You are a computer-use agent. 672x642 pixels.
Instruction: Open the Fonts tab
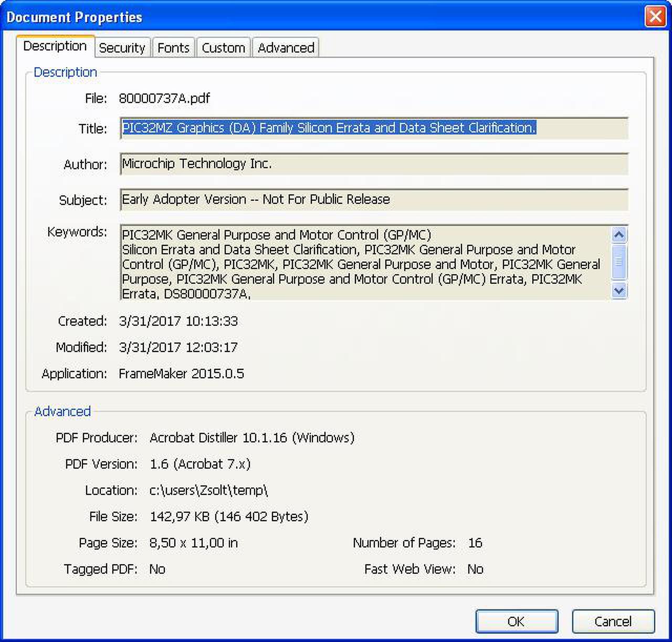click(173, 48)
